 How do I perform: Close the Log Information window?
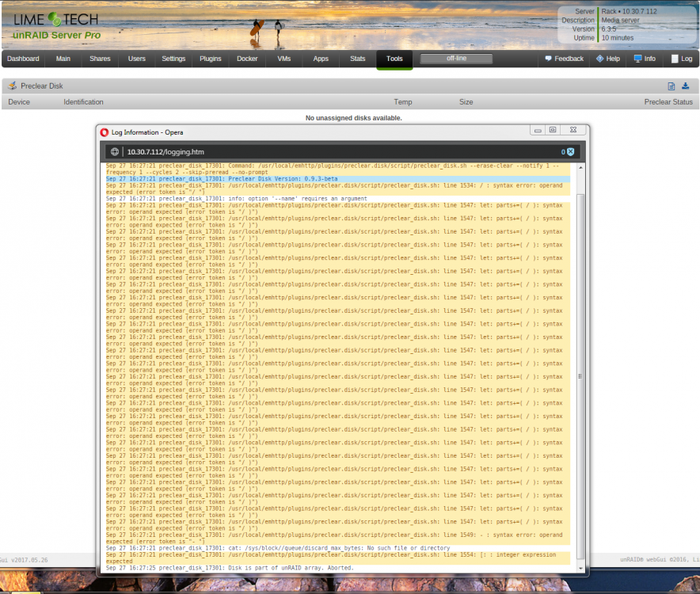(x=573, y=130)
